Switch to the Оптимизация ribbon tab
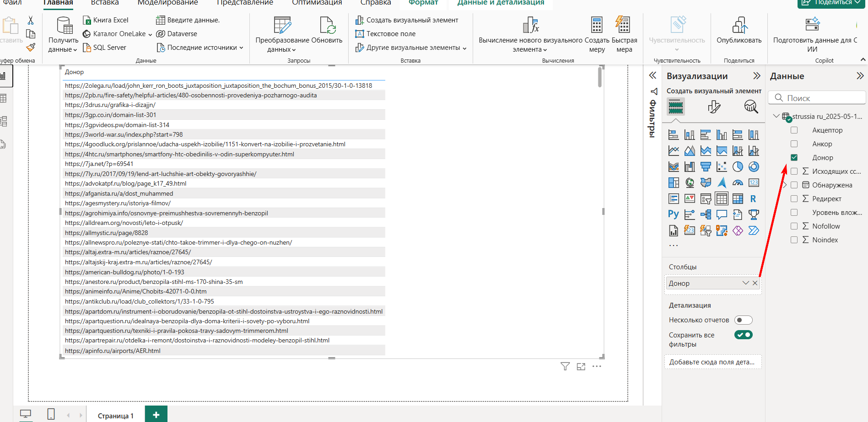Viewport: 868px width, 422px height. (x=317, y=3)
